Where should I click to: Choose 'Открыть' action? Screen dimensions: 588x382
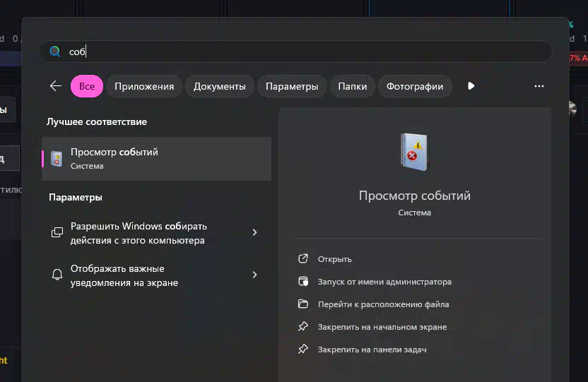334,259
